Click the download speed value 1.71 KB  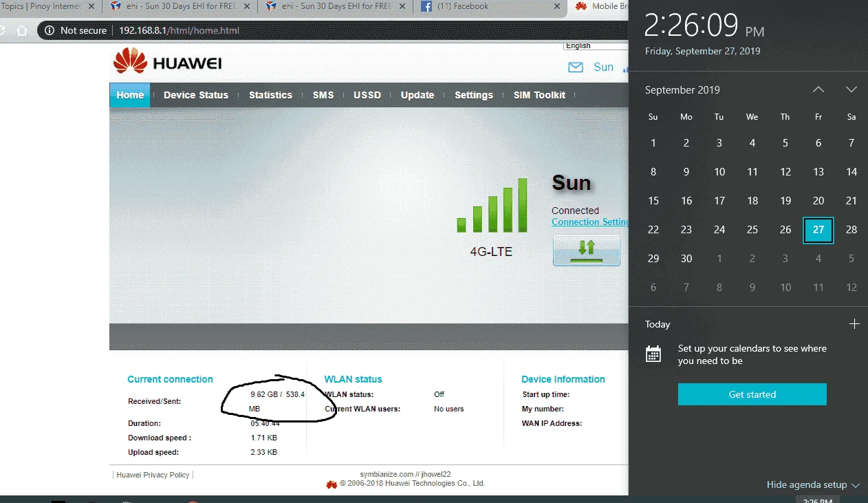click(x=264, y=438)
